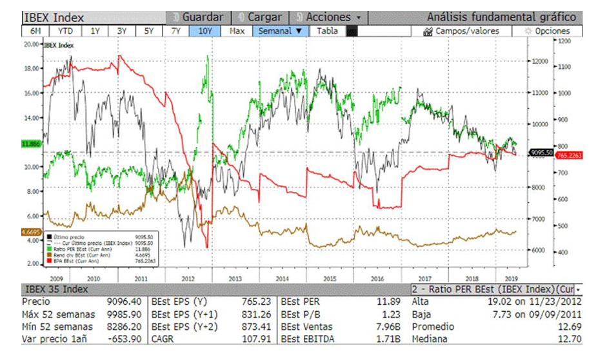Click the Guardar button

(199, 17)
